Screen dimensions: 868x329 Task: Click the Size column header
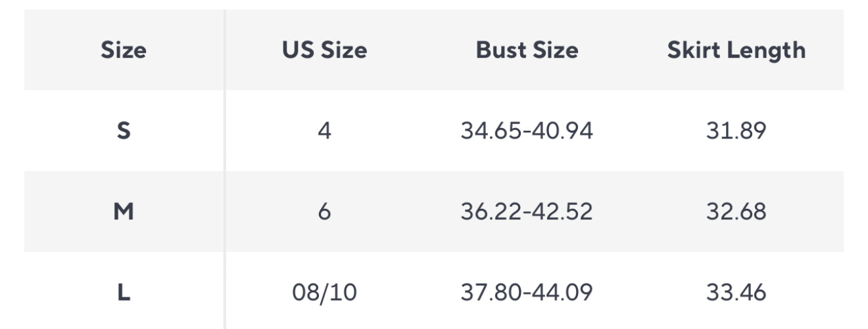tap(124, 51)
